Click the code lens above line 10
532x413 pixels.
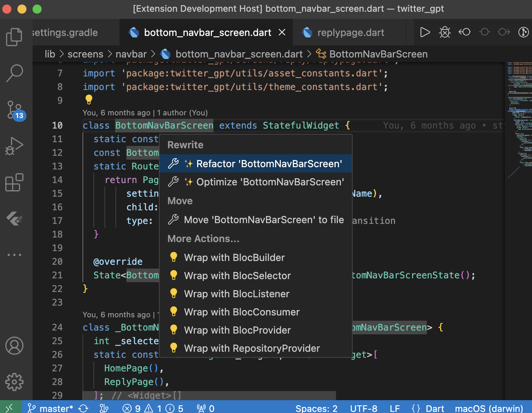[145, 113]
